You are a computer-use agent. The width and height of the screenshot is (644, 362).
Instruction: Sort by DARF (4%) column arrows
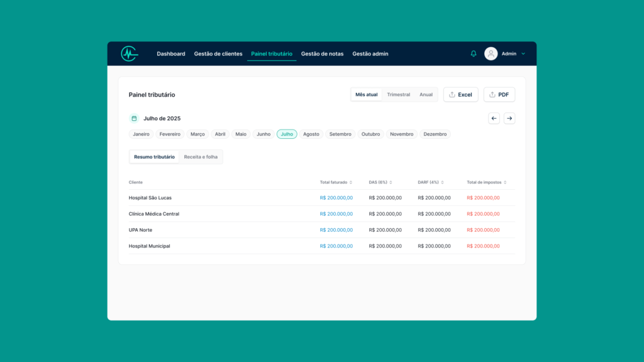click(x=442, y=182)
